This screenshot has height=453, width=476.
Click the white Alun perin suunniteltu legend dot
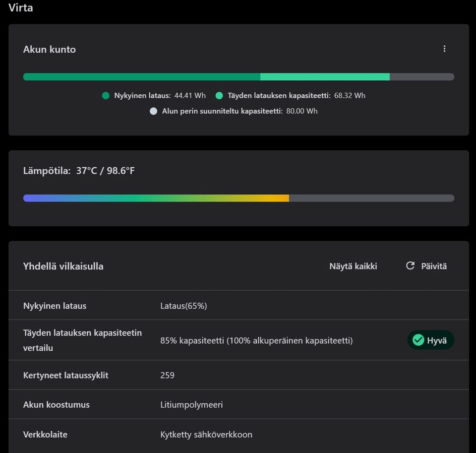coord(153,111)
